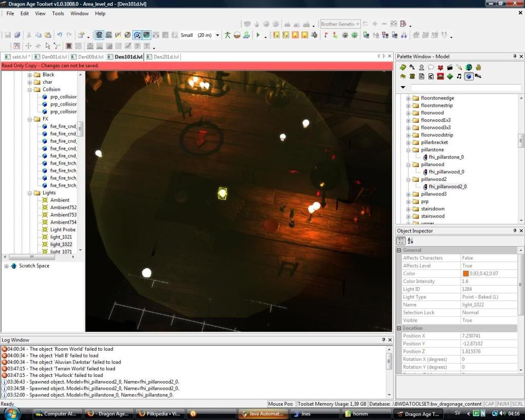
Task: Open the Tools menu
Action: click(x=58, y=13)
